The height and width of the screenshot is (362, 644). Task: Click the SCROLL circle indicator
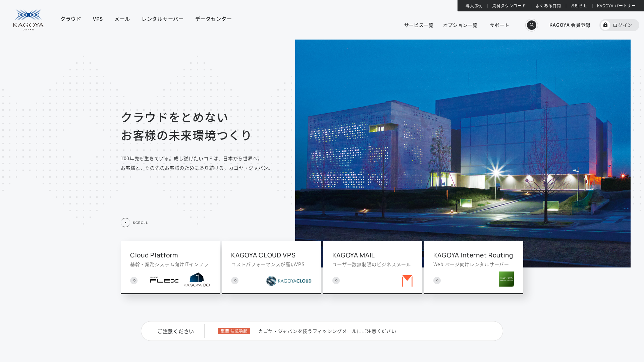tap(125, 222)
